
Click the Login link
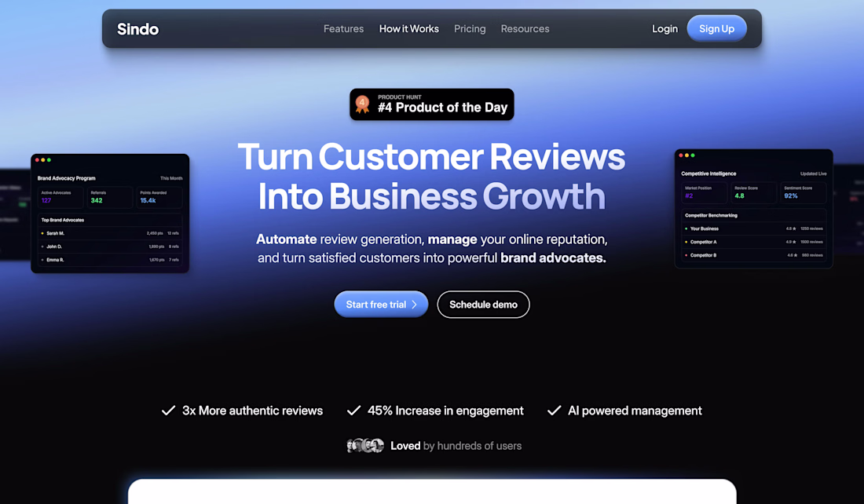(x=664, y=28)
